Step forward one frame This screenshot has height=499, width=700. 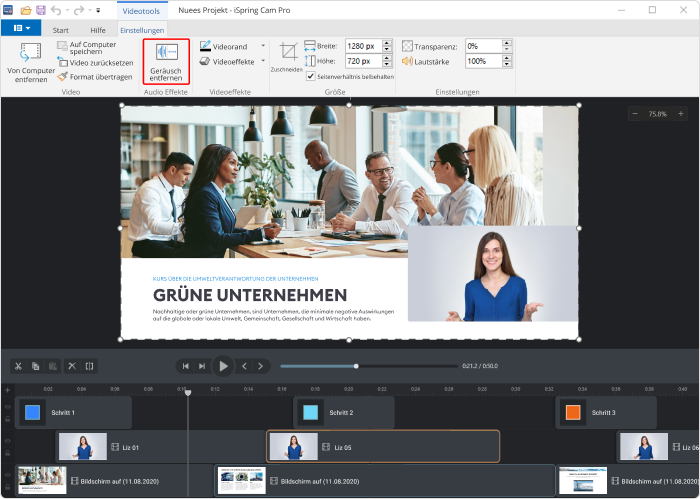point(260,366)
